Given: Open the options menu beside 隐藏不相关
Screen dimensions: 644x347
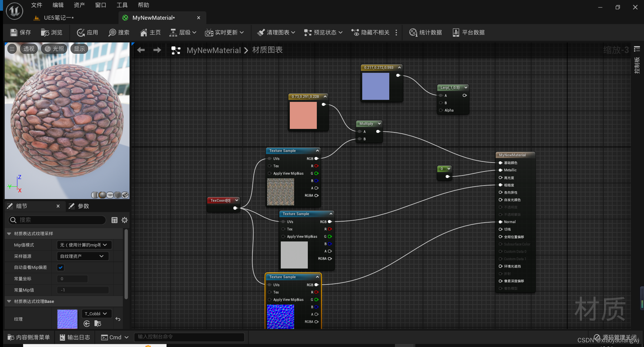Looking at the screenshot, I should [396, 32].
